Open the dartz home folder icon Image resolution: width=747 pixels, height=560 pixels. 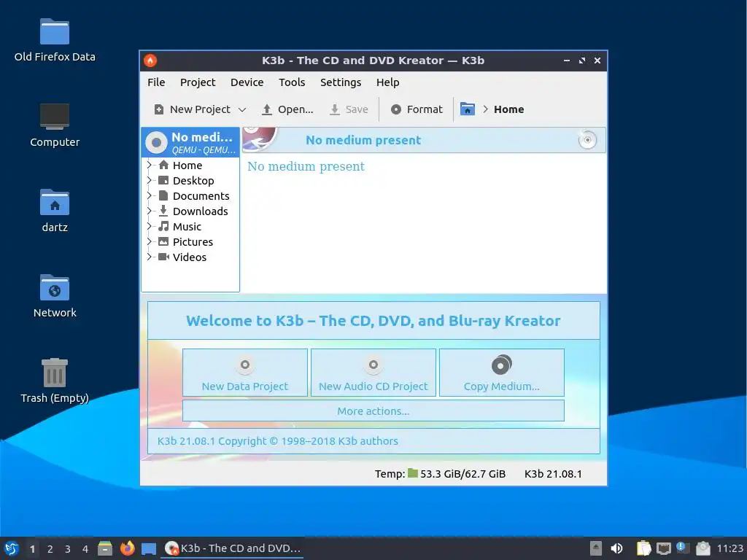click(55, 211)
